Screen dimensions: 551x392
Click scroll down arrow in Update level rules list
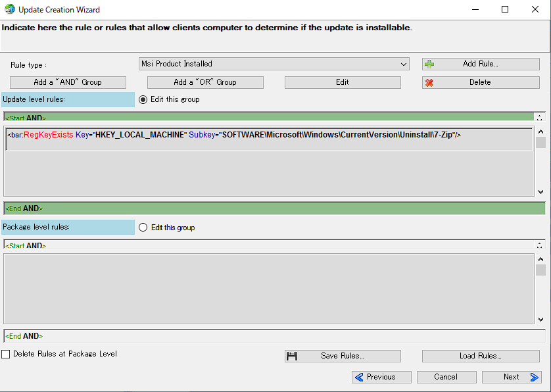coord(541,192)
